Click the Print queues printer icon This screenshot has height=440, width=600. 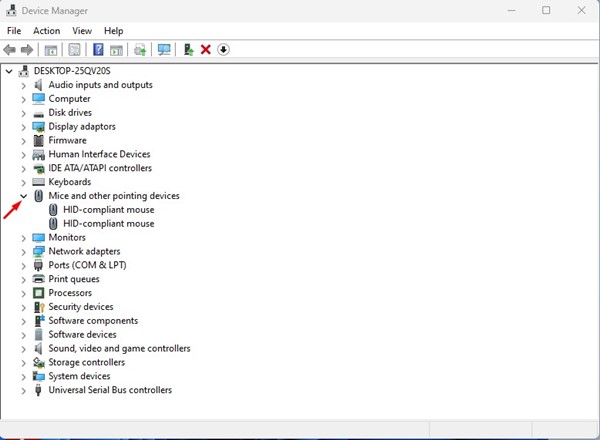pos(38,279)
